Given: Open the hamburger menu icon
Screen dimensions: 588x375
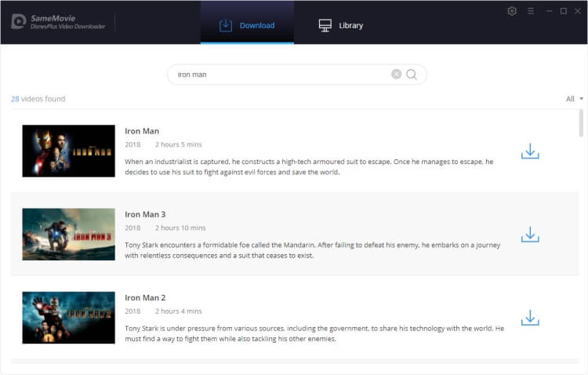Looking at the screenshot, I should pyautogui.click(x=530, y=11).
